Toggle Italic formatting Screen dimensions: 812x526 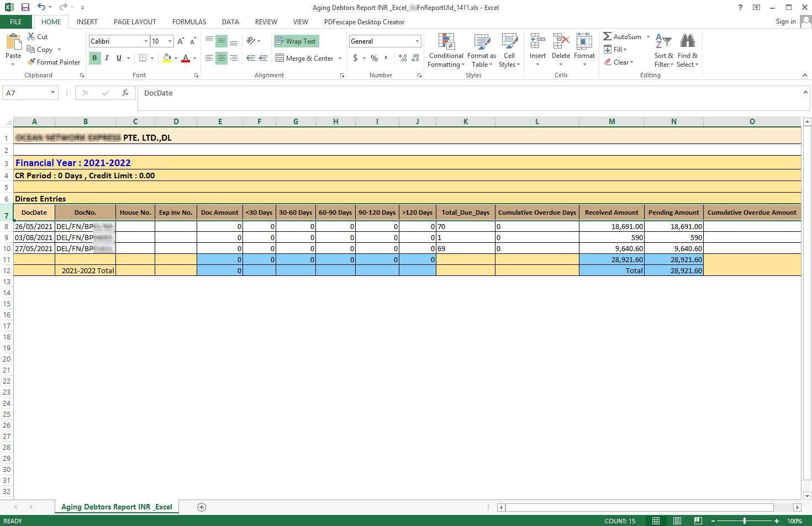[x=107, y=58]
